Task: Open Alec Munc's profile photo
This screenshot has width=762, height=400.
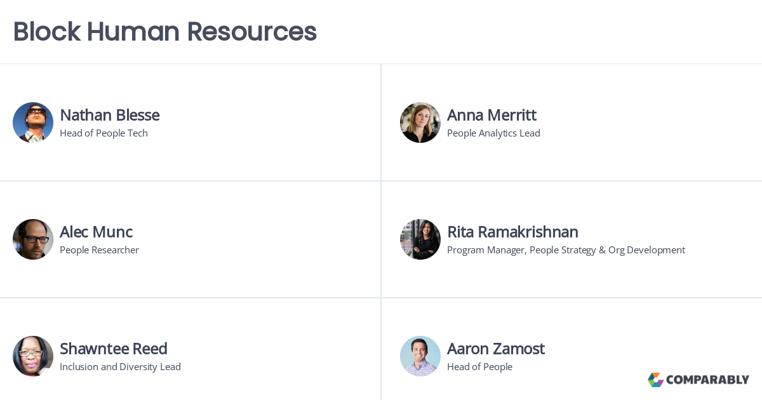Action: pyautogui.click(x=33, y=239)
